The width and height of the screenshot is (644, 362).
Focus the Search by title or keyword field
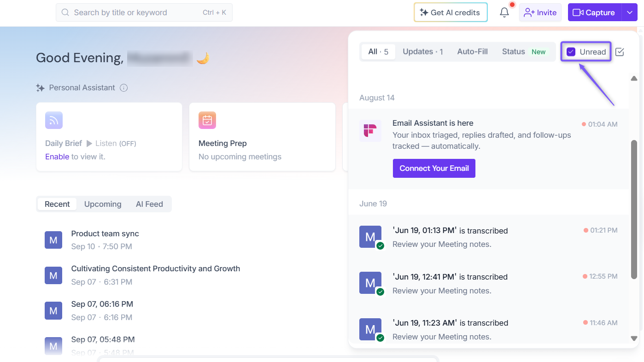coord(144,12)
